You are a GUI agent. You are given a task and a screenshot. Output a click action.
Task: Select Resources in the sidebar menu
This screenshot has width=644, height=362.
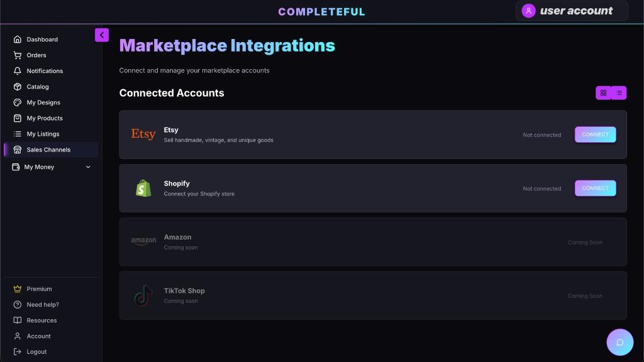(x=42, y=320)
